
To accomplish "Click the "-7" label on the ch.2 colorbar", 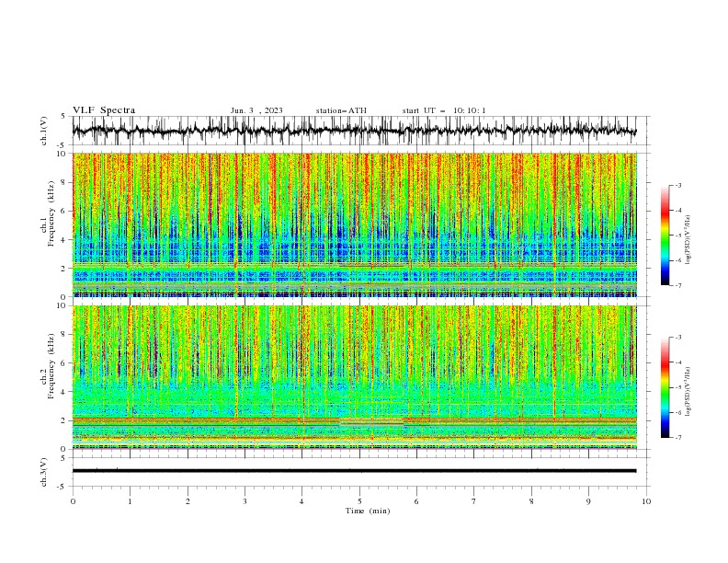I will [678, 438].
